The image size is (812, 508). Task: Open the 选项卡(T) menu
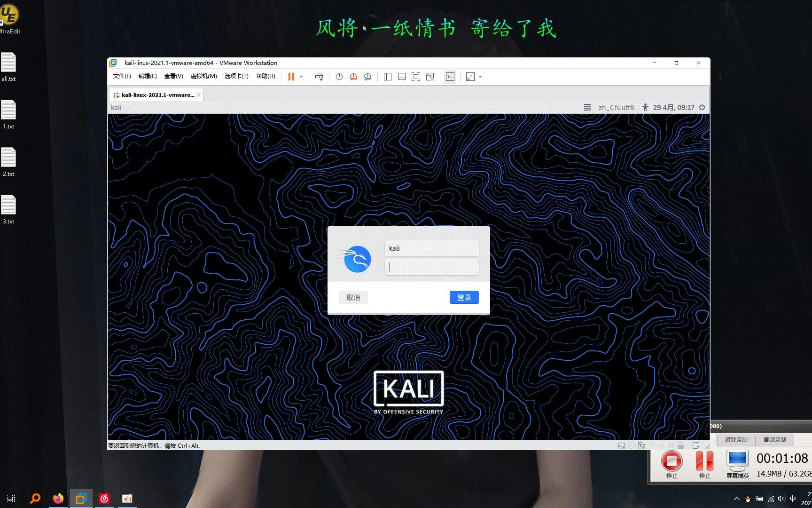coord(236,76)
